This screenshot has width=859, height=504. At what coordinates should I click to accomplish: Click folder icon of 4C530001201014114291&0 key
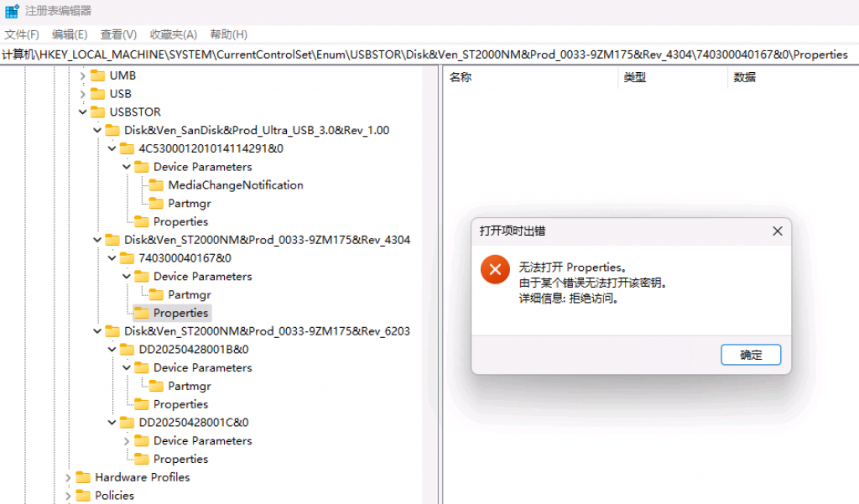(x=127, y=148)
